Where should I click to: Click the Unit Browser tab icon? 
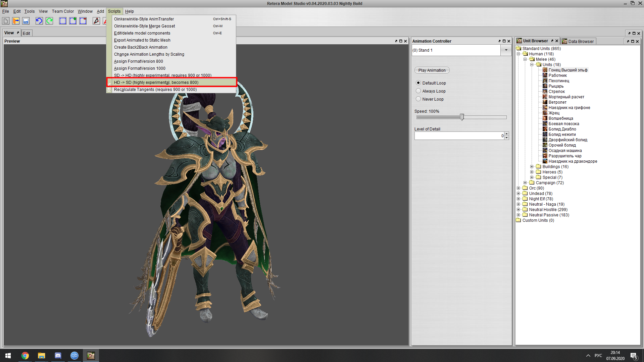519,41
